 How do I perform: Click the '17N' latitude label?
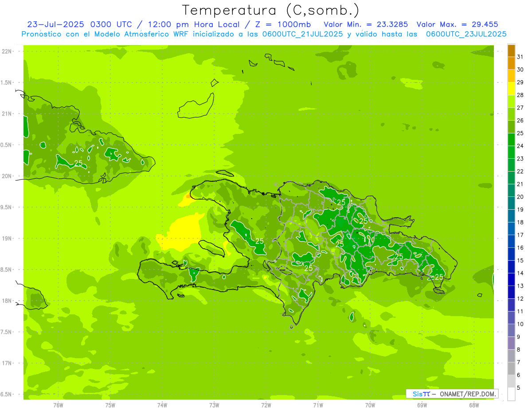tap(7, 363)
